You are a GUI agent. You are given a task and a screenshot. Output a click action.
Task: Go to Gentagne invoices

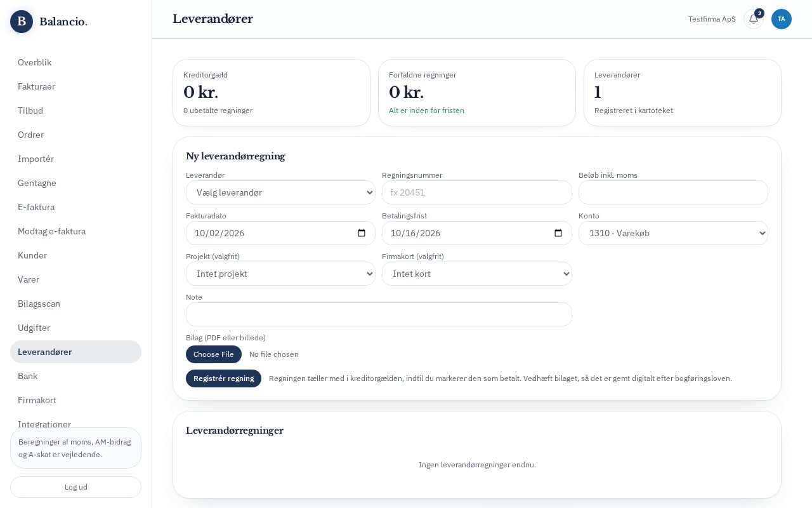pos(75,183)
